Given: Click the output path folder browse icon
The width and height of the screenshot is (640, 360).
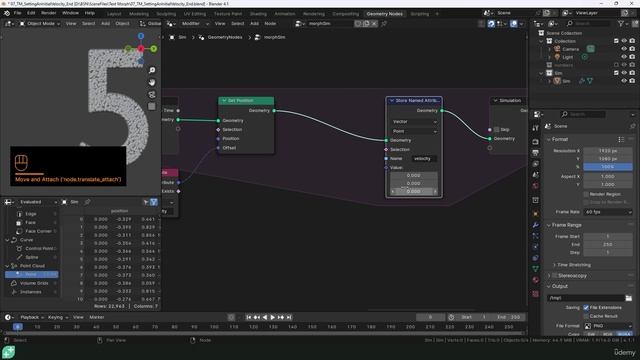Looking at the screenshot, I should pyautogui.click(x=629, y=298).
